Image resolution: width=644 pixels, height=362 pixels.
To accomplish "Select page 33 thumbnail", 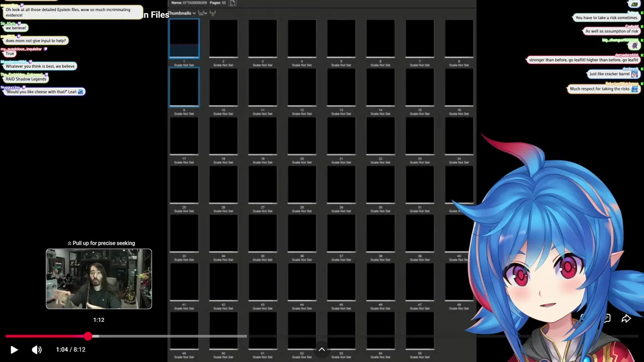I will pyautogui.click(x=184, y=234).
